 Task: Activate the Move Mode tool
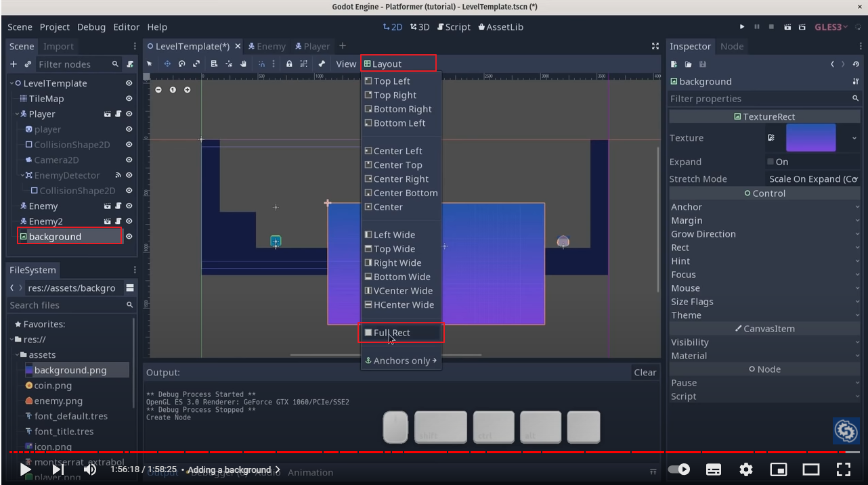click(x=167, y=64)
